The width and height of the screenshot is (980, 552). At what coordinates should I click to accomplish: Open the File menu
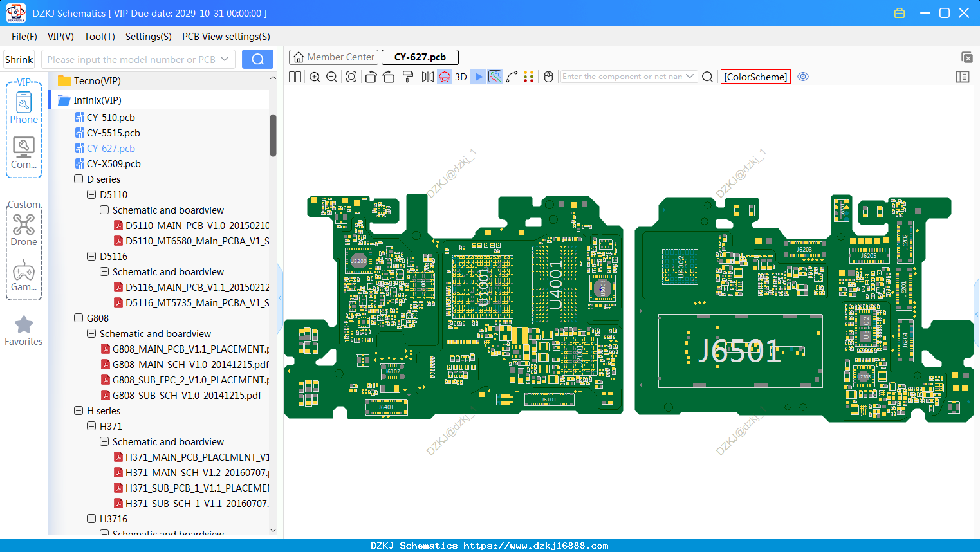pos(24,37)
